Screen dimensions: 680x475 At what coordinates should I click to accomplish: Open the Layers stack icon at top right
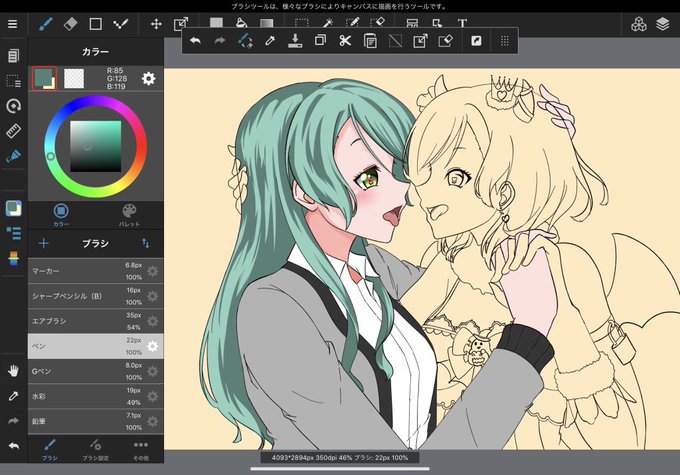(x=663, y=24)
